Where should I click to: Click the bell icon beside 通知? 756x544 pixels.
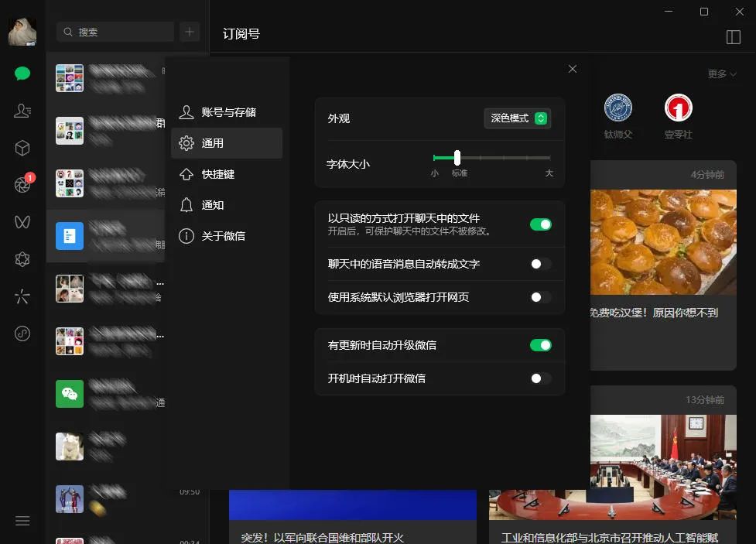[186, 205]
